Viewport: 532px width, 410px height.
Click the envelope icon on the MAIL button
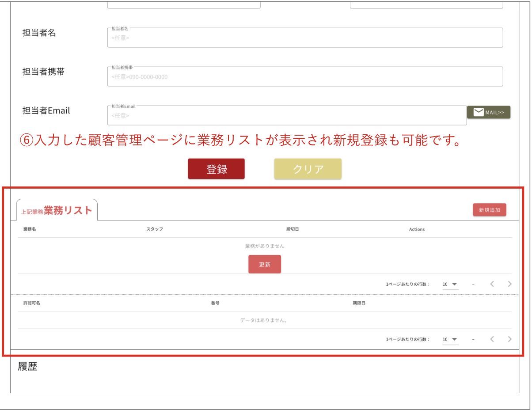(x=479, y=112)
